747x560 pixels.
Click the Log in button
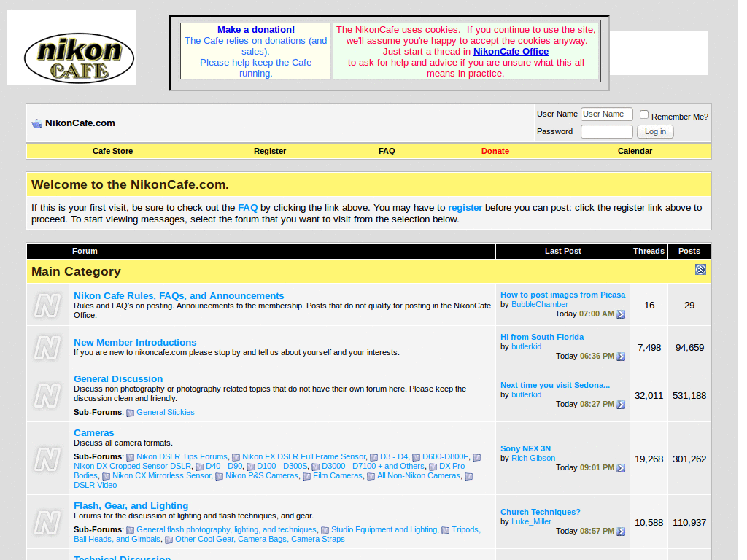655,132
